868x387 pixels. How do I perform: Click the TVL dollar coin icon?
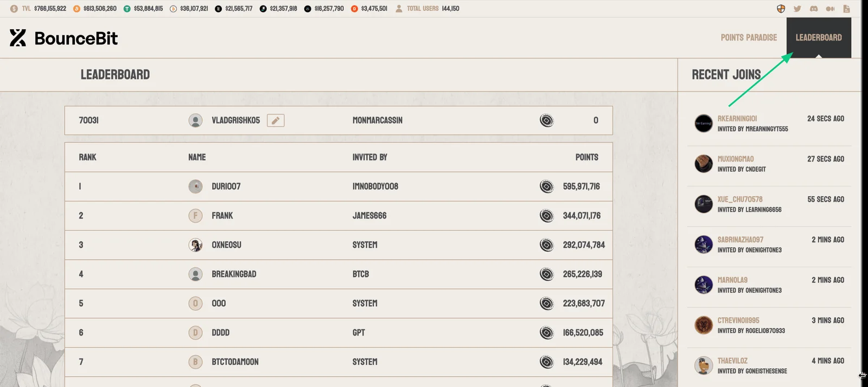point(14,9)
